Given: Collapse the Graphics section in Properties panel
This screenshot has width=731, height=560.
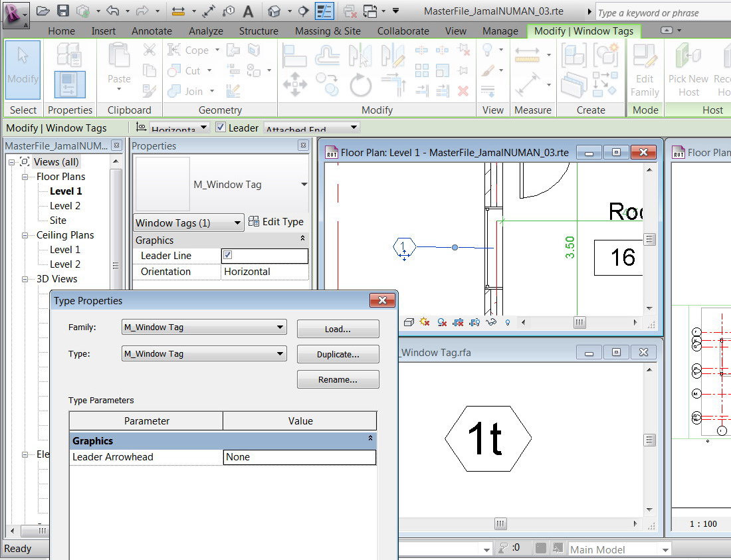Looking at the screenshot, I should 302,238.
